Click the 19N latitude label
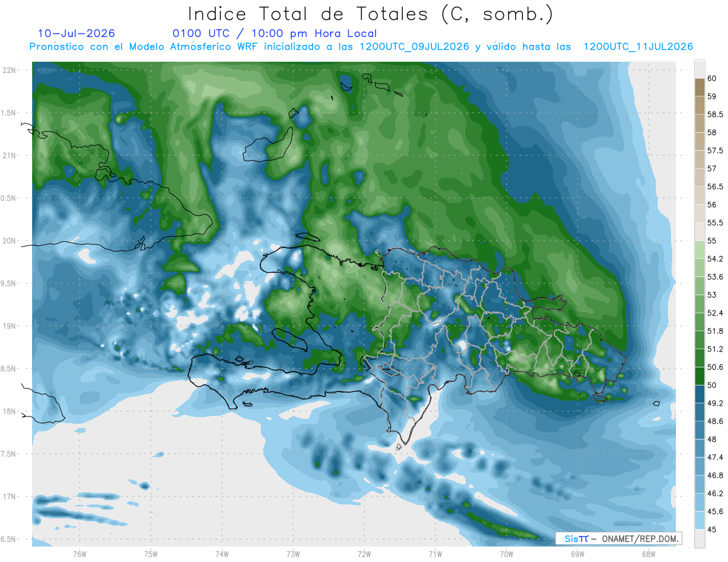Image resolution: width=728 pixels, height=562 pixels. (10, 326)
